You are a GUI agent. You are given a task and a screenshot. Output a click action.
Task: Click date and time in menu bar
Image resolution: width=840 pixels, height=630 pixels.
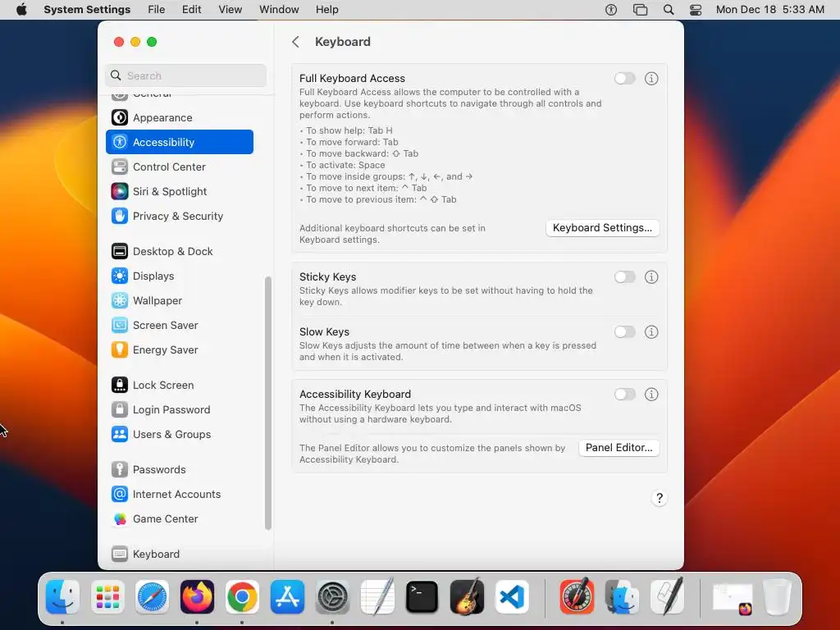pyautogui.click(x=769, y=10)
